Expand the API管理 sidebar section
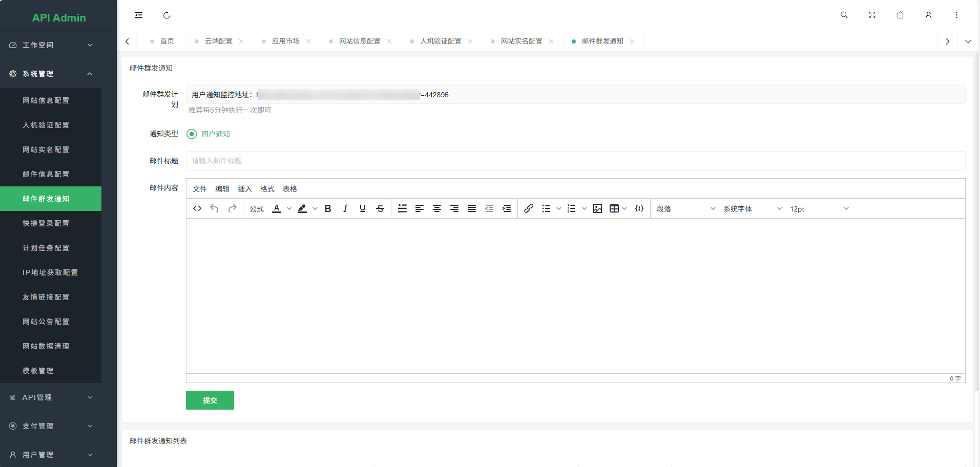980x467 pixels. [x=51, y=397]
